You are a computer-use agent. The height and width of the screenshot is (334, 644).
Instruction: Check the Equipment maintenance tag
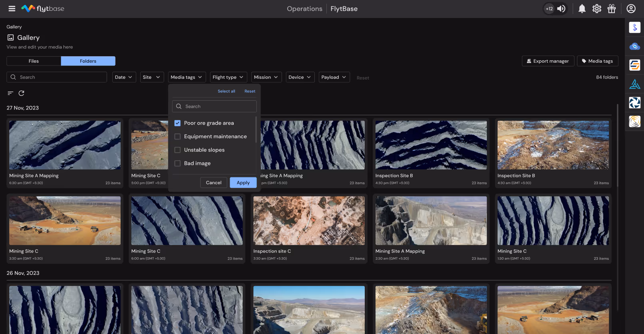pyautogui.click(x=178, y=137)
